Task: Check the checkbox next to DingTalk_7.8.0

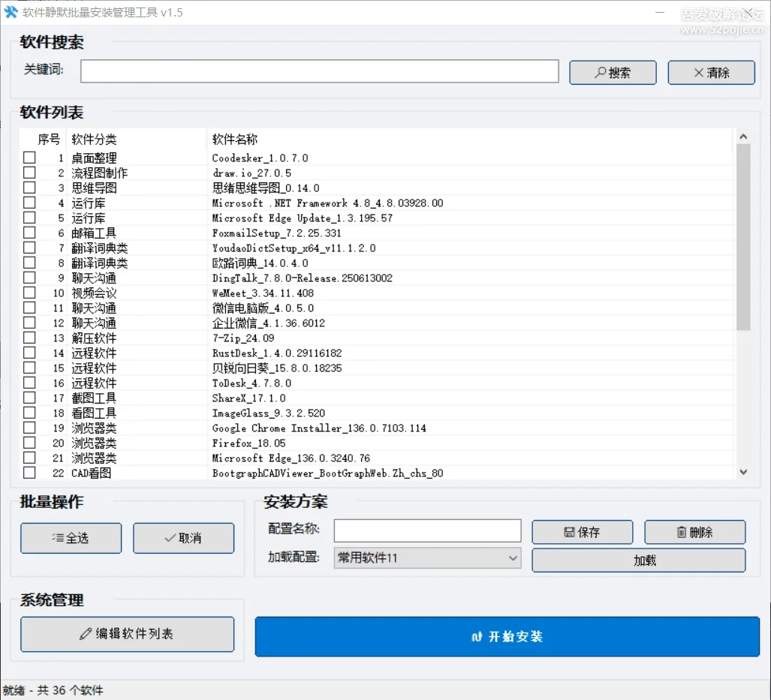Action: point(28,278)
